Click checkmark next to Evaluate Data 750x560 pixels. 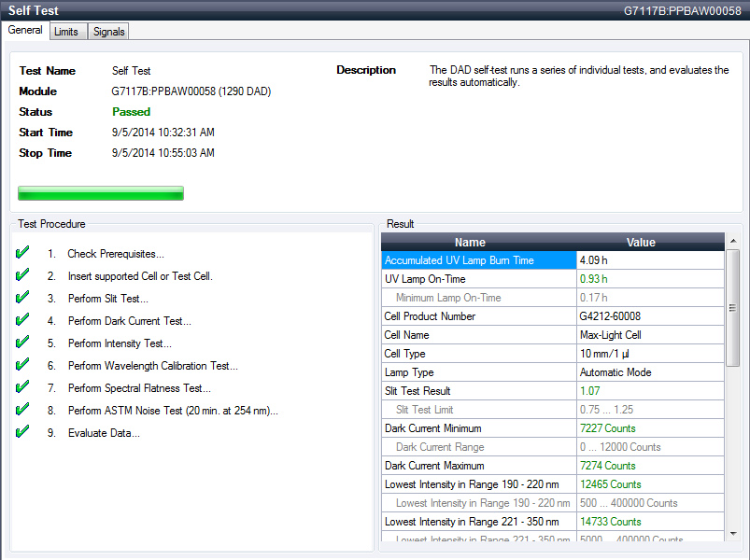pos(23,432)
